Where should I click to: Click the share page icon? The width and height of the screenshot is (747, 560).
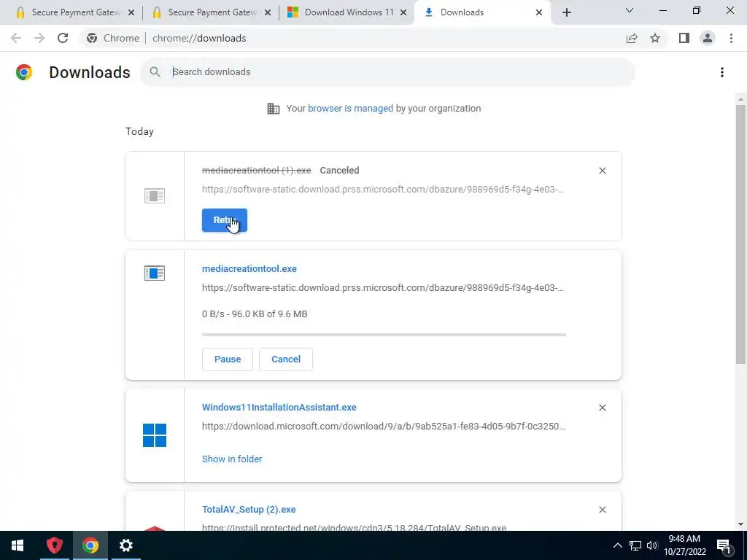click(x=632, y=38)
